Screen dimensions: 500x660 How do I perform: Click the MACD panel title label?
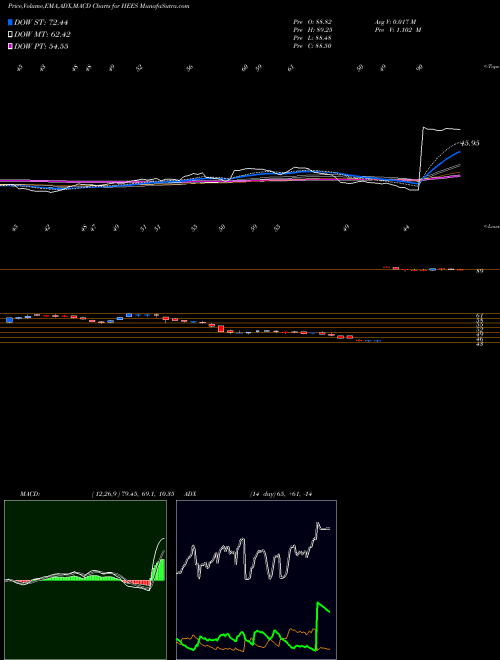coord(30,494)
